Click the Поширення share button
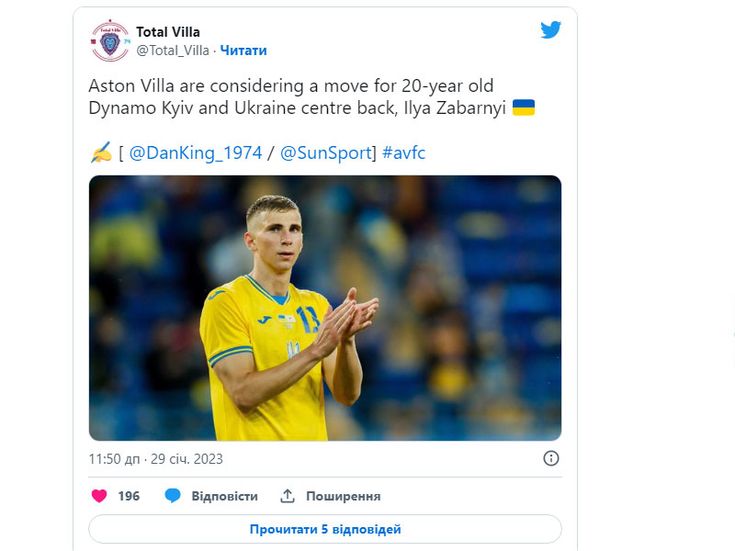This screenshot has height=551, width=735. [343, 496]
